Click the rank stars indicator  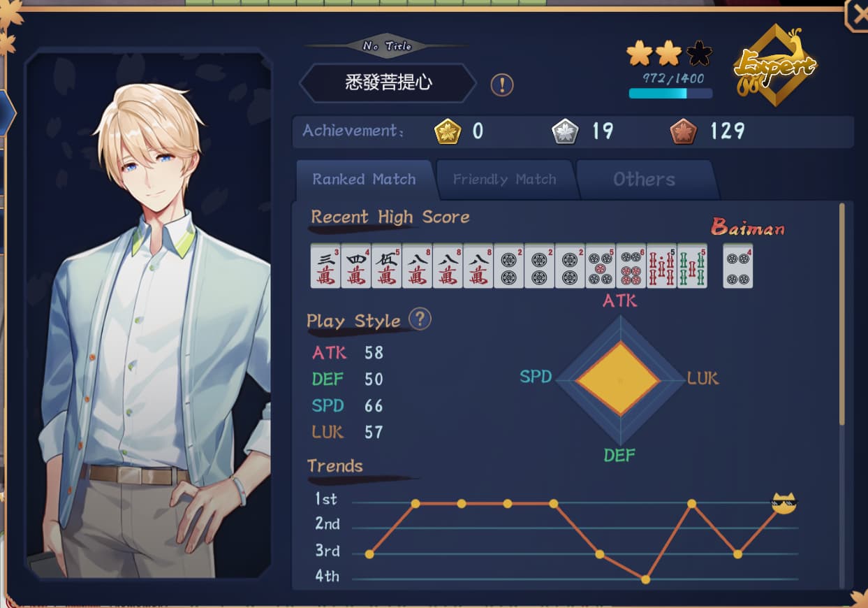pyautogui.click(x=668, y=52)
